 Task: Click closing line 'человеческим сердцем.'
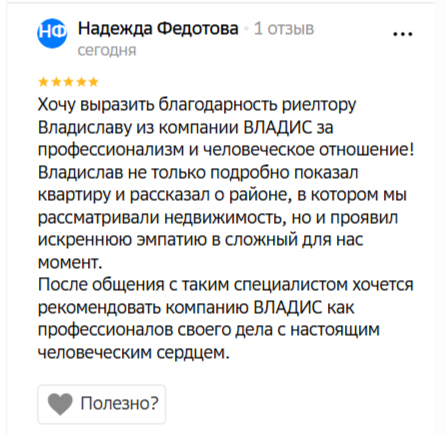pyautogui.click(x=134, y=352)
